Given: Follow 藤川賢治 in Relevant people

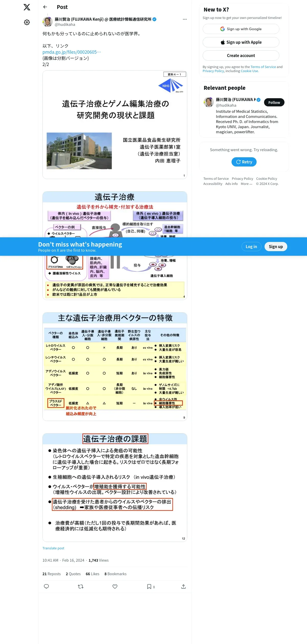Looking at the screenshot, I should pyautogui.click(x=274, y=103).
